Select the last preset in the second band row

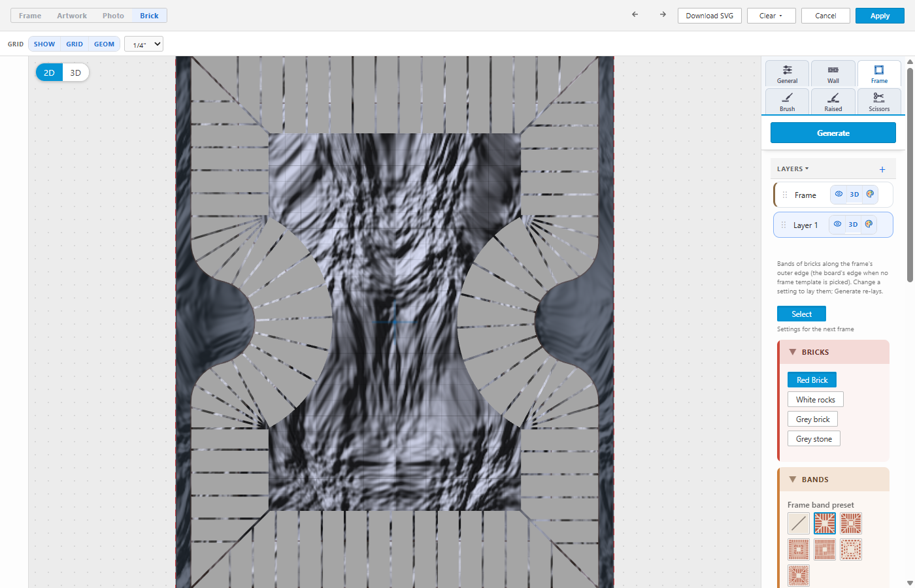tap(851, 549)
